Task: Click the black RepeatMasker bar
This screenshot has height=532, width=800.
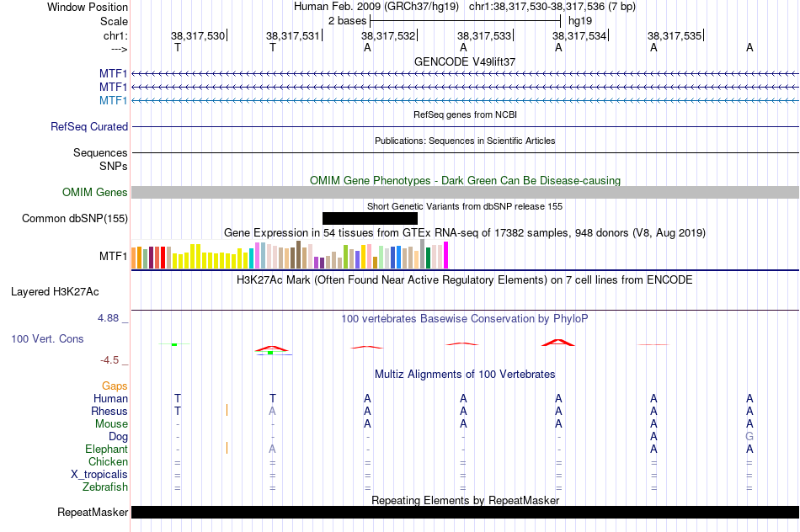Action: pyautogui.click(x=465, y=512)
